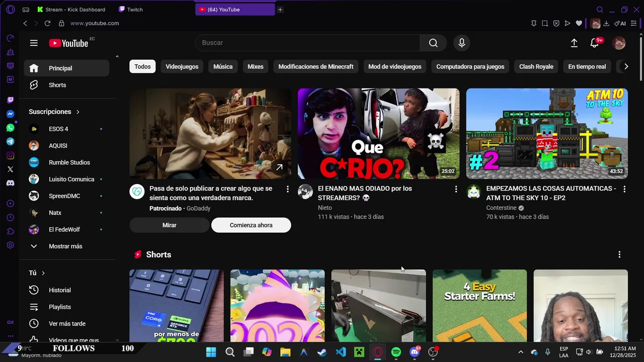The width and height of the screenshot is (644, 362).
Task: Click the YouTube logo
Action: 68,43
